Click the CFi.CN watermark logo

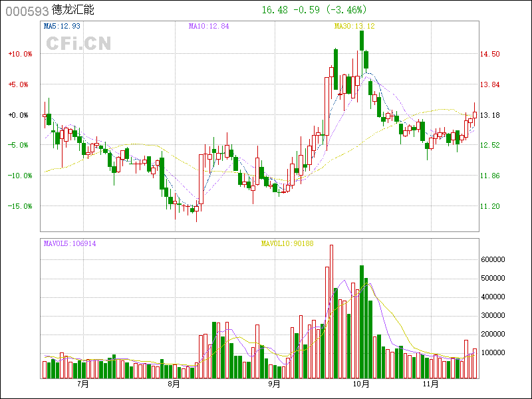(78, 43)
